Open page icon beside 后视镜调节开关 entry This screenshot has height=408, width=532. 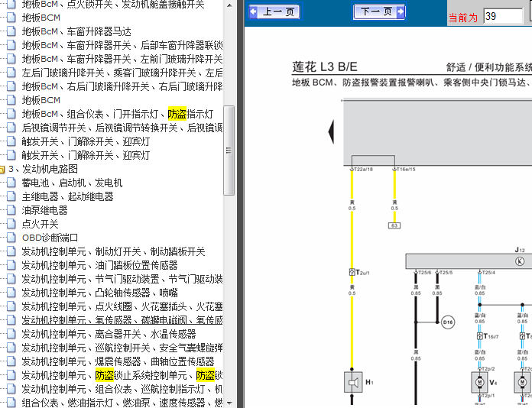tap(11, 128)
